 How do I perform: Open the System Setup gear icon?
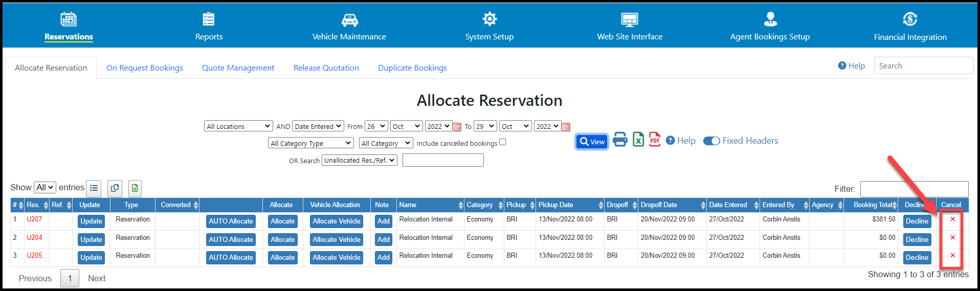489,19
